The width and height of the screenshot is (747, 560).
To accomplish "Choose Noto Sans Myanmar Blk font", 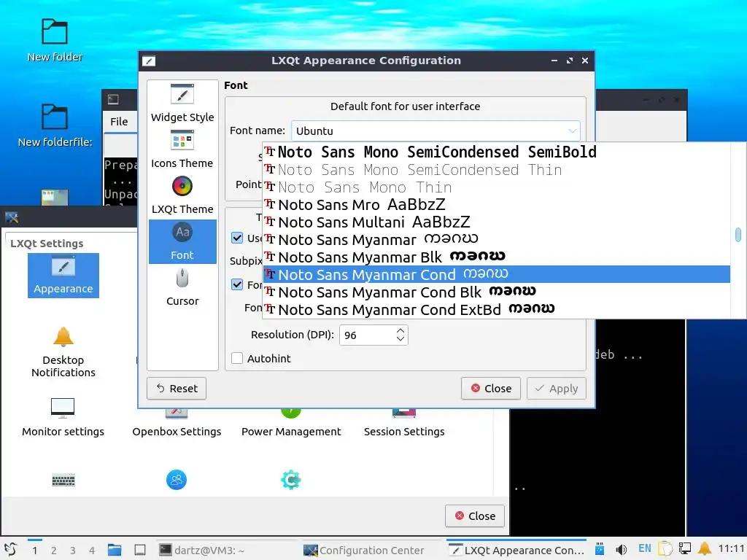I will coord(496,257).
